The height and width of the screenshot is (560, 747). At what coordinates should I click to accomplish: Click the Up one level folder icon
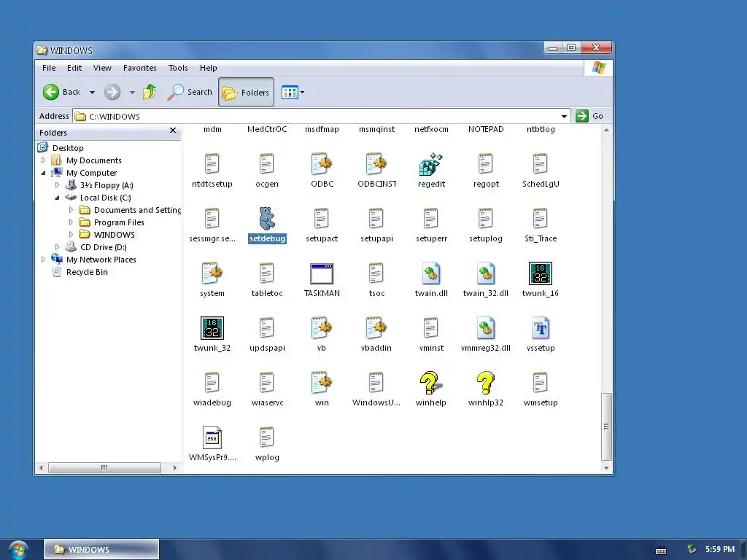point(150,92)
